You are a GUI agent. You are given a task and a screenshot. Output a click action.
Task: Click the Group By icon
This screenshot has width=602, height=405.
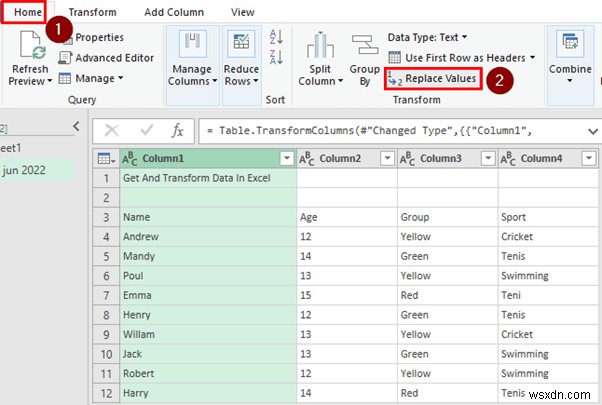coord(364,45)
